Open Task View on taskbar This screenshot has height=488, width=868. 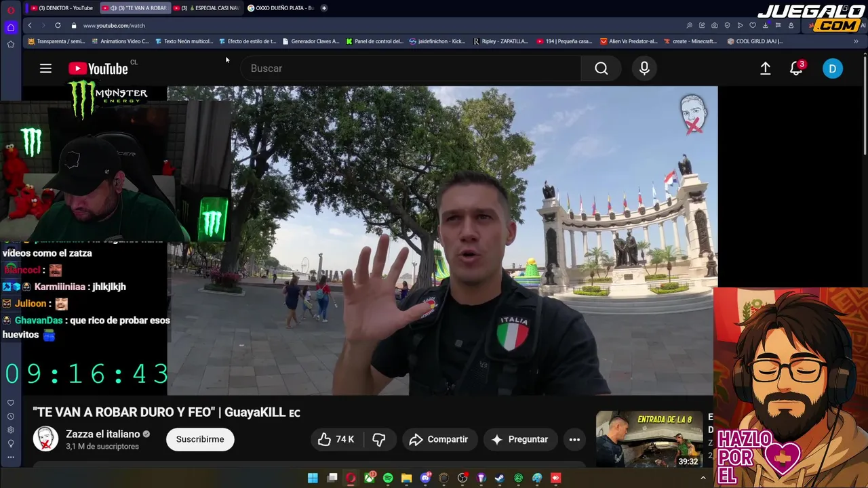(332, 478)
